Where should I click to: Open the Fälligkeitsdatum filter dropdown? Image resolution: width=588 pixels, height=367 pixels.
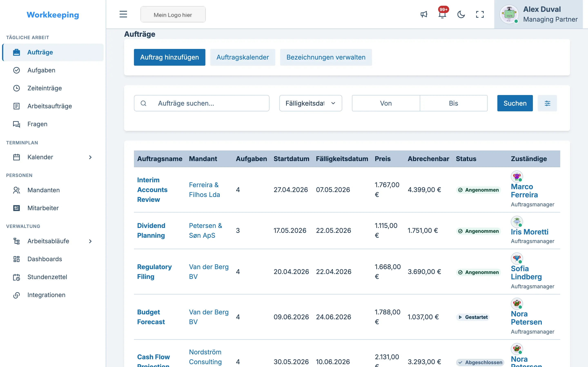311,103
